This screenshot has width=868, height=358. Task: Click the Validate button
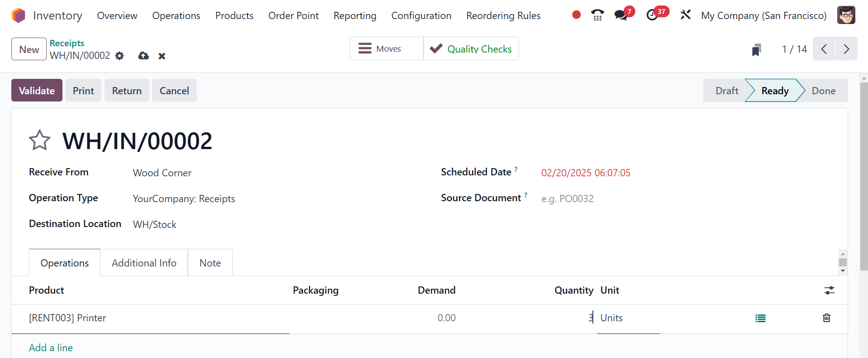point(37,91)
